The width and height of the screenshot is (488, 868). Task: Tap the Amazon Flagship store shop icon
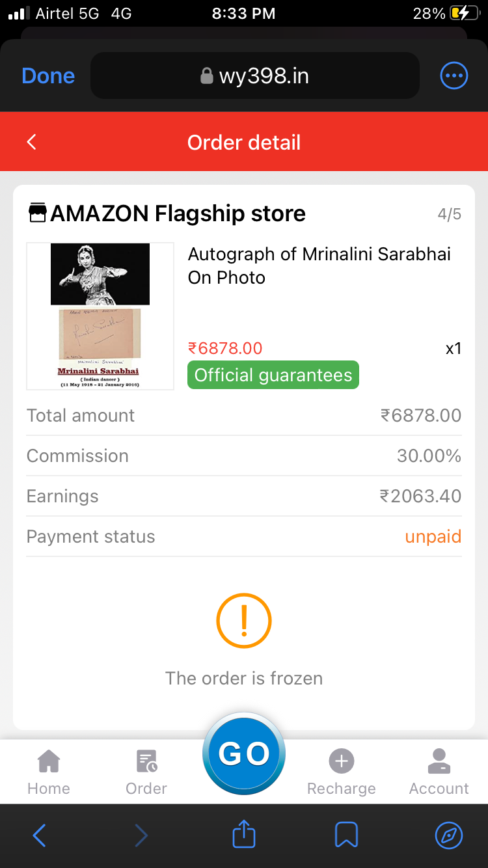[38, 213]
